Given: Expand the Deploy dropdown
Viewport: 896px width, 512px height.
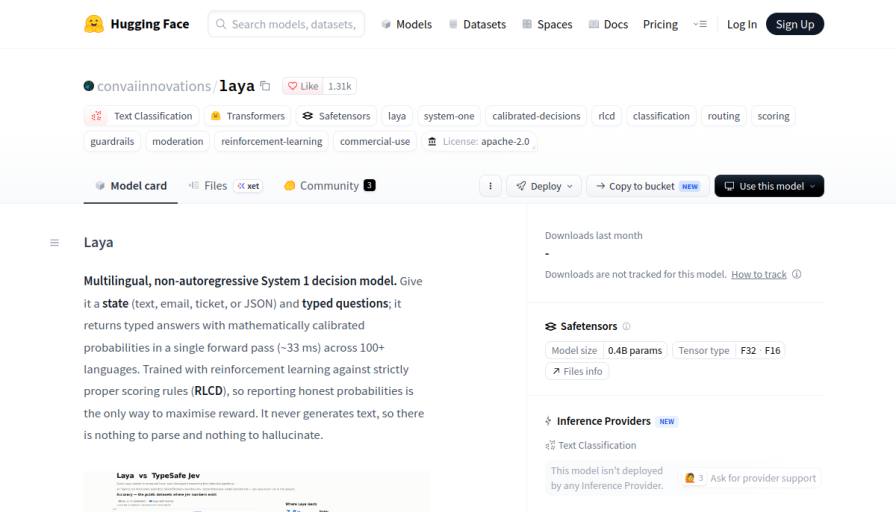Looking at the screenshot, I should (x=544, y=186).
